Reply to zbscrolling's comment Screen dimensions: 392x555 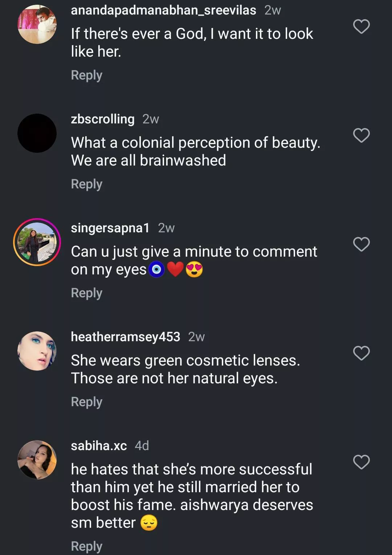(x=86, y=184)
